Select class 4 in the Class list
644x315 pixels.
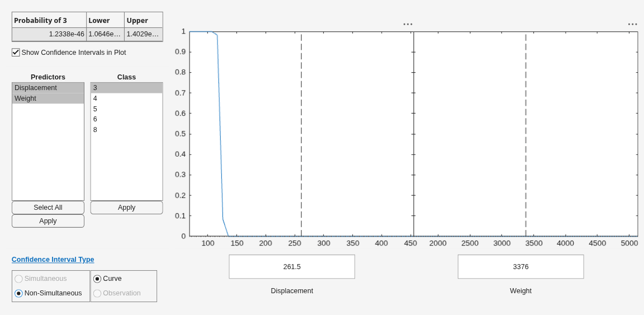point(126,98)
